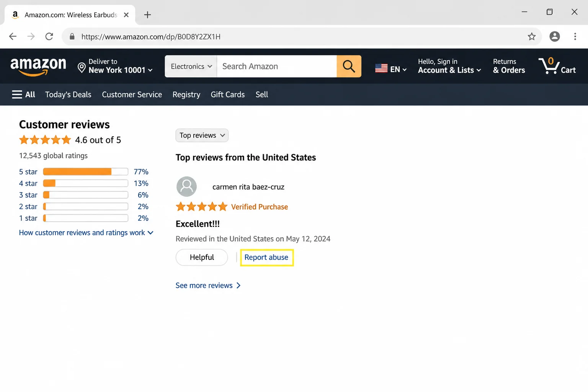Click the 1 star rating bar

[86, 218]
